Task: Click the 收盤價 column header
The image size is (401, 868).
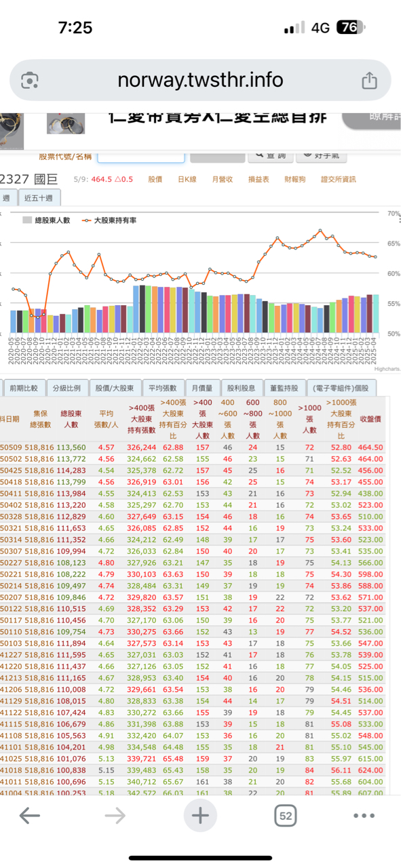Action: pyautogui.click(x=370, y=419)
